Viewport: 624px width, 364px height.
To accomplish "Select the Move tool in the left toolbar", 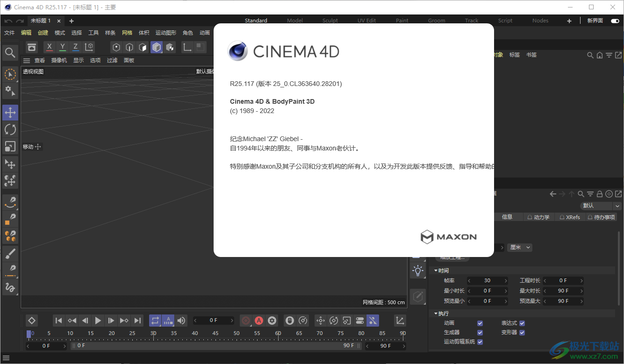I will point(10,112).
